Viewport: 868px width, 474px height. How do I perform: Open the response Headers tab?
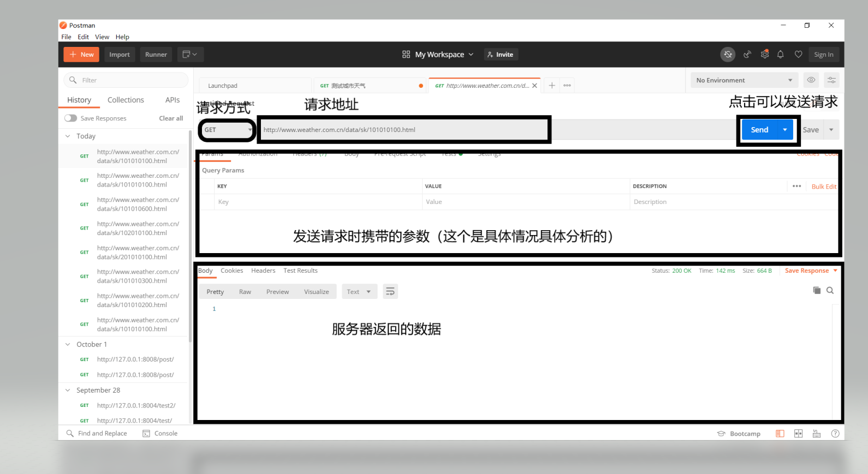[x=263, y=271]
